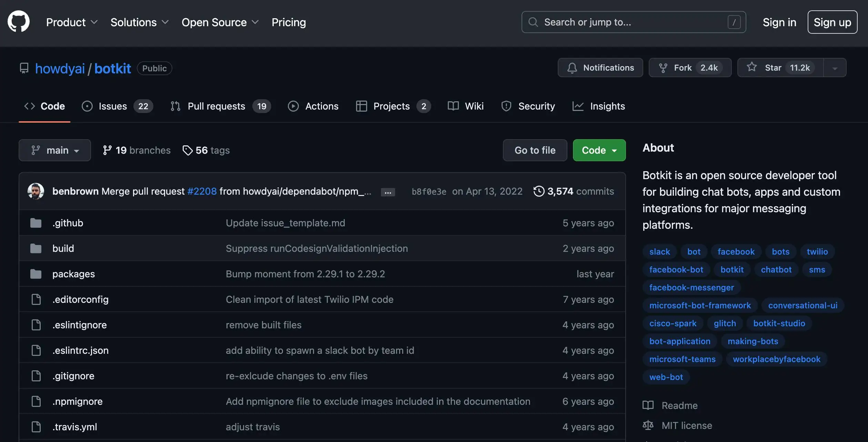Click the magnifier icon in search bar

point(533,22)
